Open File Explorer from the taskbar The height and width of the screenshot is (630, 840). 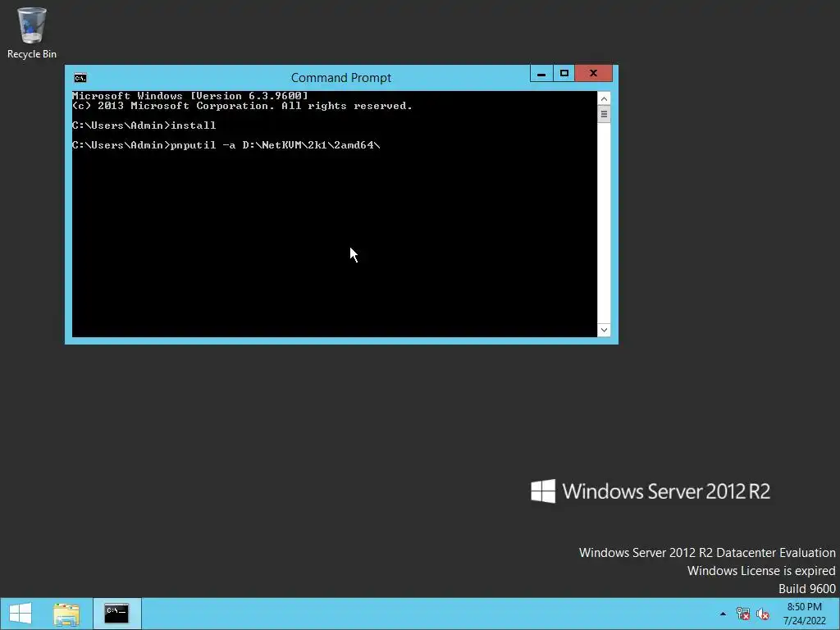pyautogui.click(x=66, y=614)
